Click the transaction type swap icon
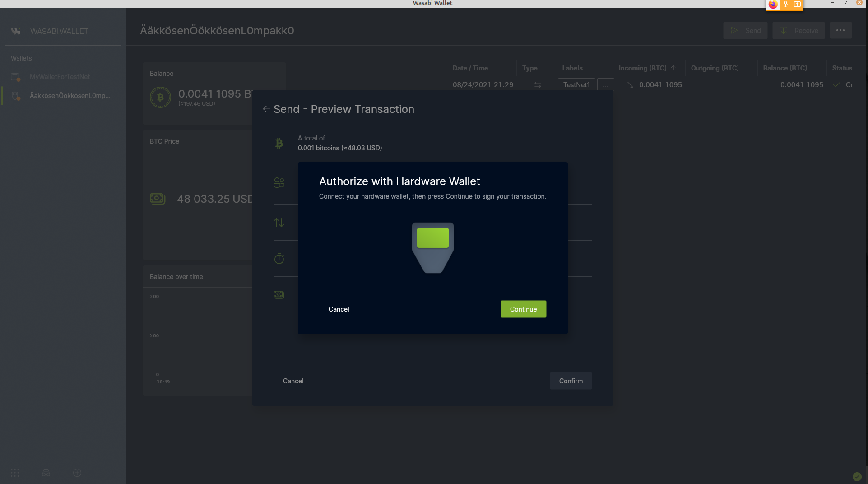Image resolution: width=868 pixels, height=484 pixels. pos(538,85)
